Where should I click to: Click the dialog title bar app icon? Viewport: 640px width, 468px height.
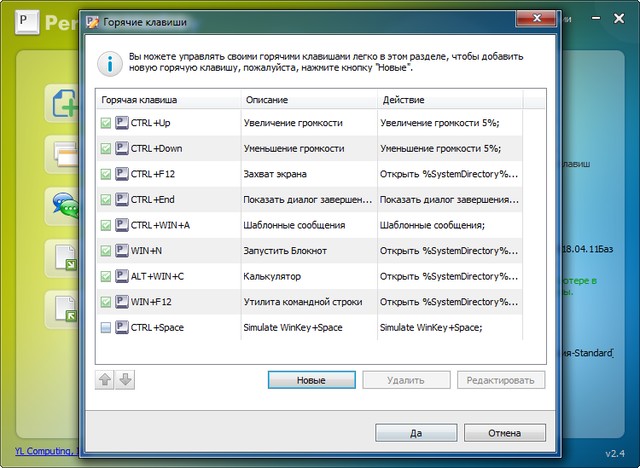93,22
